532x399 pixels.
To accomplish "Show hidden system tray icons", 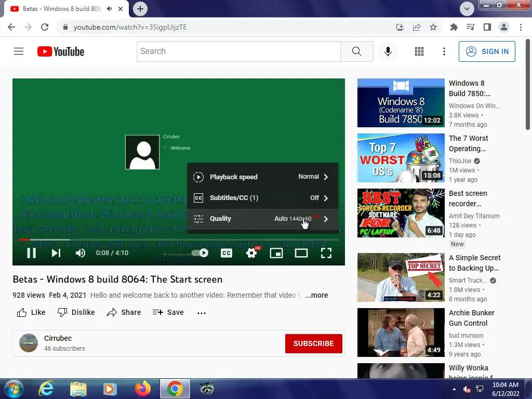I will (454, 389).
